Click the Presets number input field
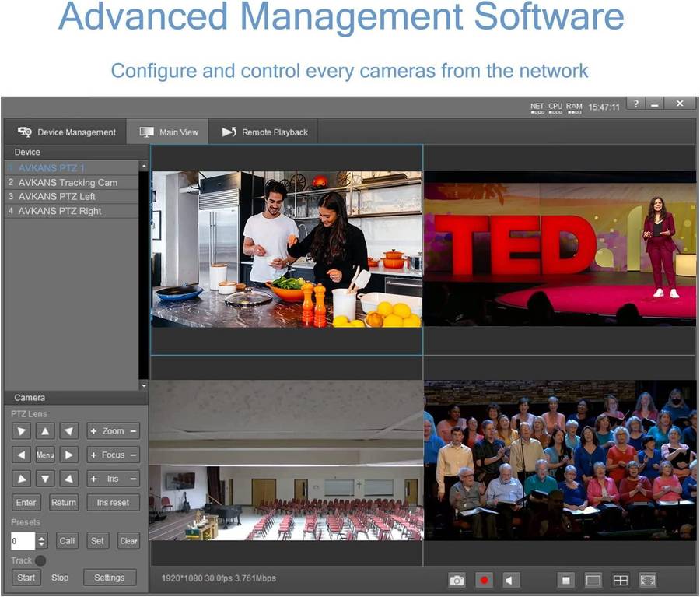Image resolution: width=700 pixels, height=597 pixels. pyautogui.click(x=23, y=541)
